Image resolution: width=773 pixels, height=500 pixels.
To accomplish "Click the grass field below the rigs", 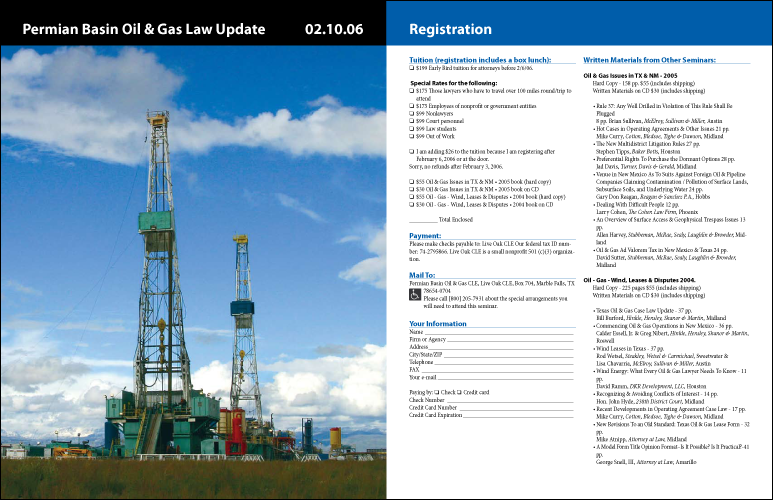I will pyautogui.click(x=190, y=480).
